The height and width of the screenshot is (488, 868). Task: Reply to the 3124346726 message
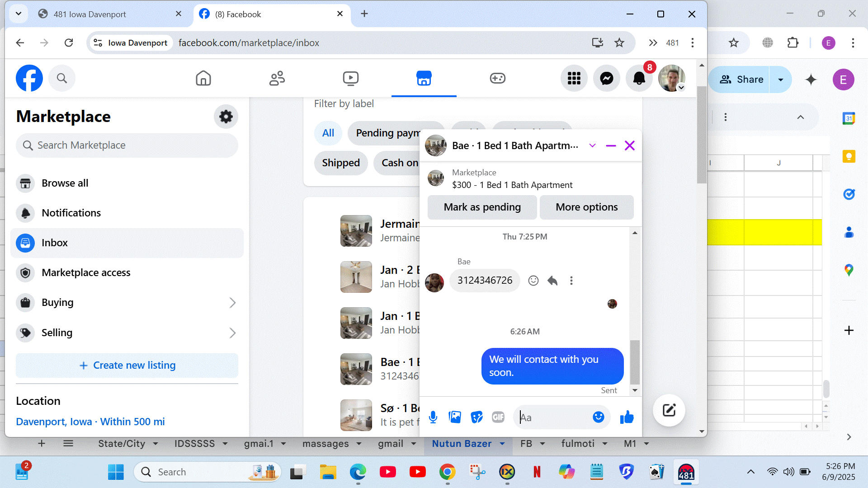point(552,281)
